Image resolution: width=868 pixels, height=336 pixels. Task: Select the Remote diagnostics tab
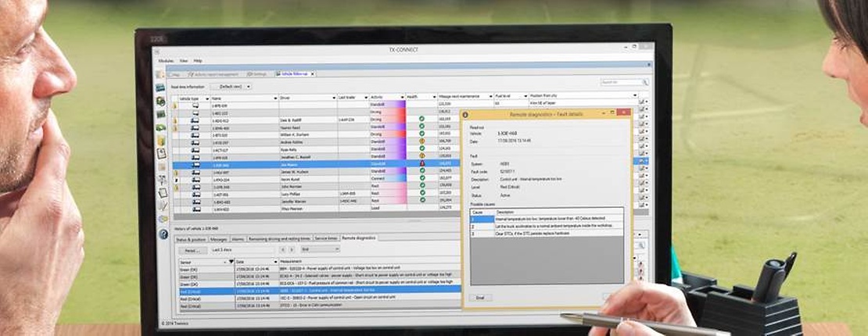coord(359,238)
